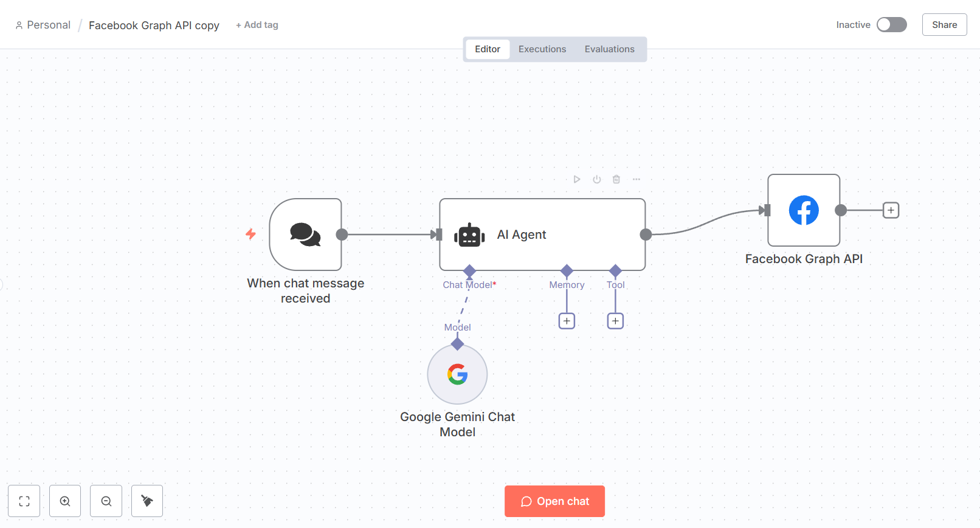Image resolution: width=980 pixels, height=528 pixels.
Task: Click 'Google Gemini Chat Model' label
Action: pyautogui.click(x=457, y=425)
